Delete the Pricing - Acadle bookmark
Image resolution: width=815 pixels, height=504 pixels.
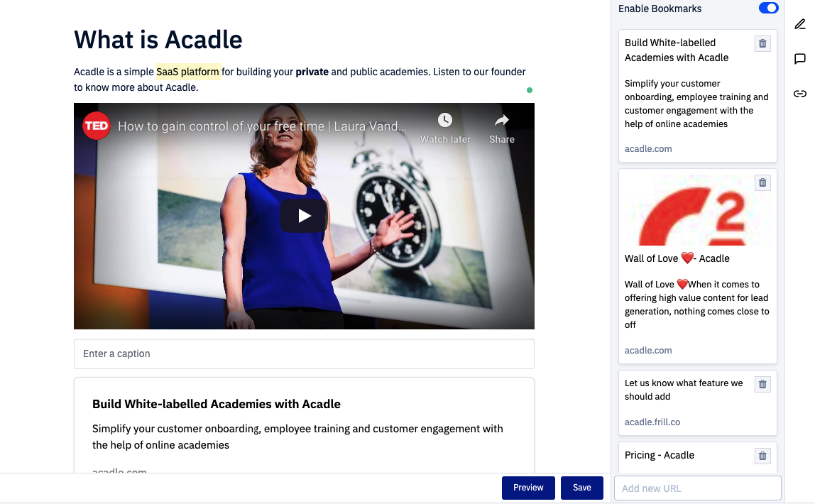(762, 456)
